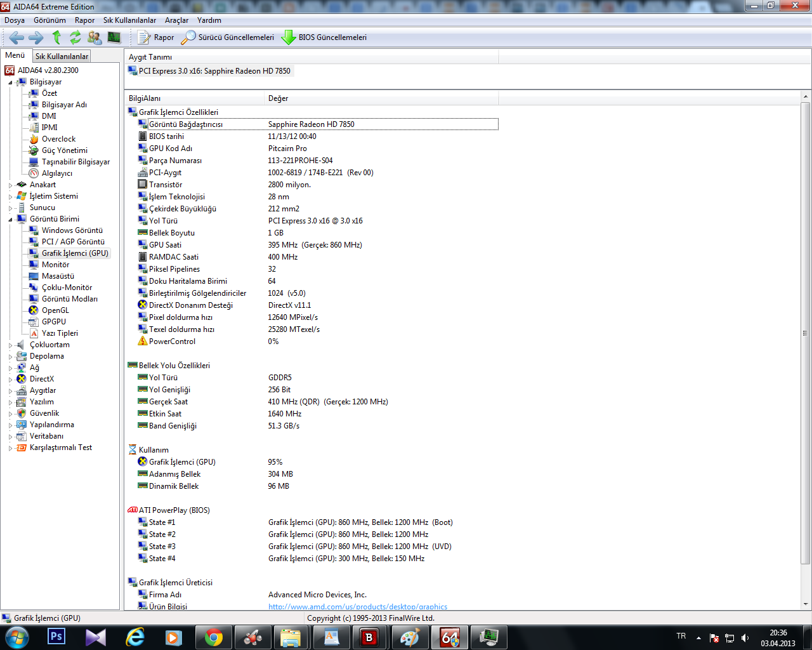Open Sürücü Güncellemeleri
Screen dimensions: 812x650
228,37
